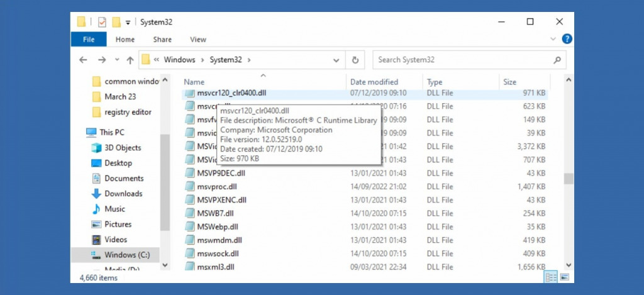The height and width of the screenshot is (295, 644).
Task: Click System32 in the address breadcrumb
Action: [x=226, y=60]
